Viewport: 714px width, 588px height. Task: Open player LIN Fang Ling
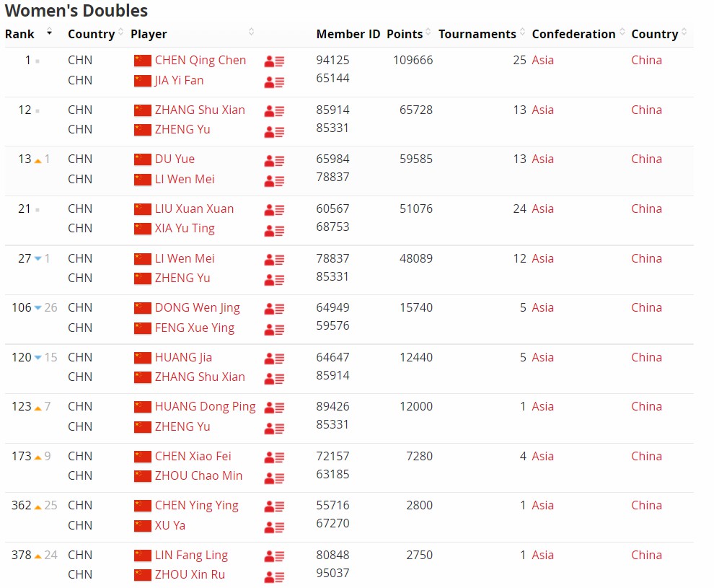tap(191, 556)
